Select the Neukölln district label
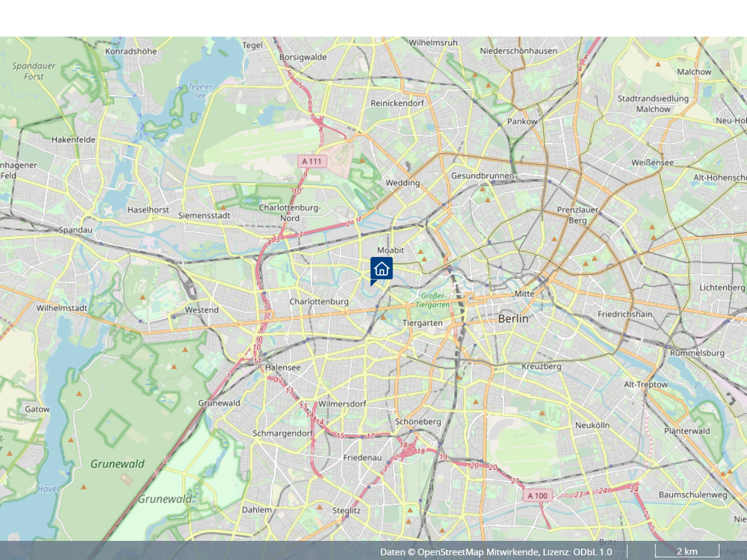Screen dimensions: 747x560 tap(592, 425)
